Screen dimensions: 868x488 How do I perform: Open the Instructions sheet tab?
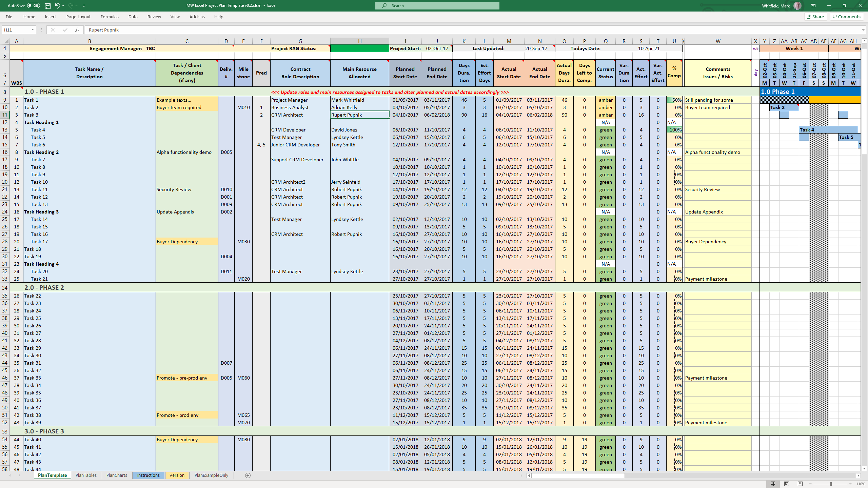pyautogui.click(x=148, y=475)
